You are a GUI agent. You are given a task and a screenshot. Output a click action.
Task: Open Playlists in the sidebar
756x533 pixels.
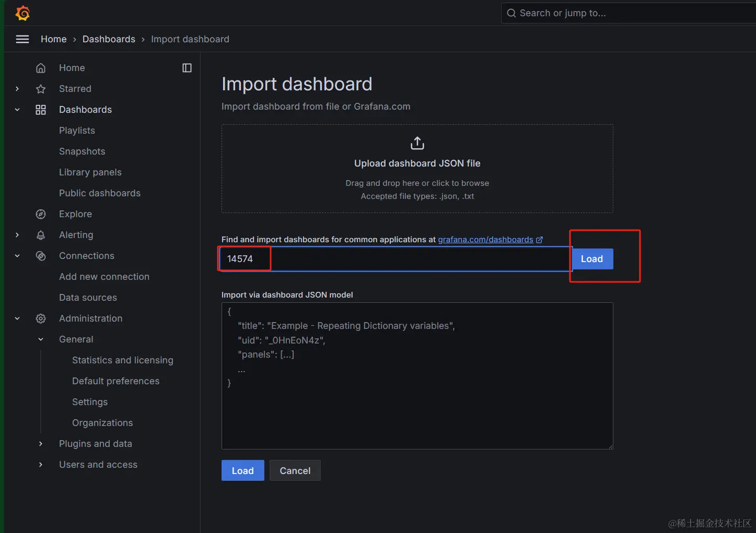tap(77, 131)
